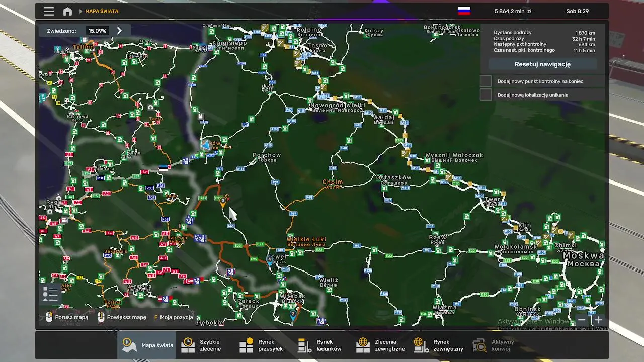Open the map legend icon
Viewport: 644px width, 362px height.
click(50, 294)
